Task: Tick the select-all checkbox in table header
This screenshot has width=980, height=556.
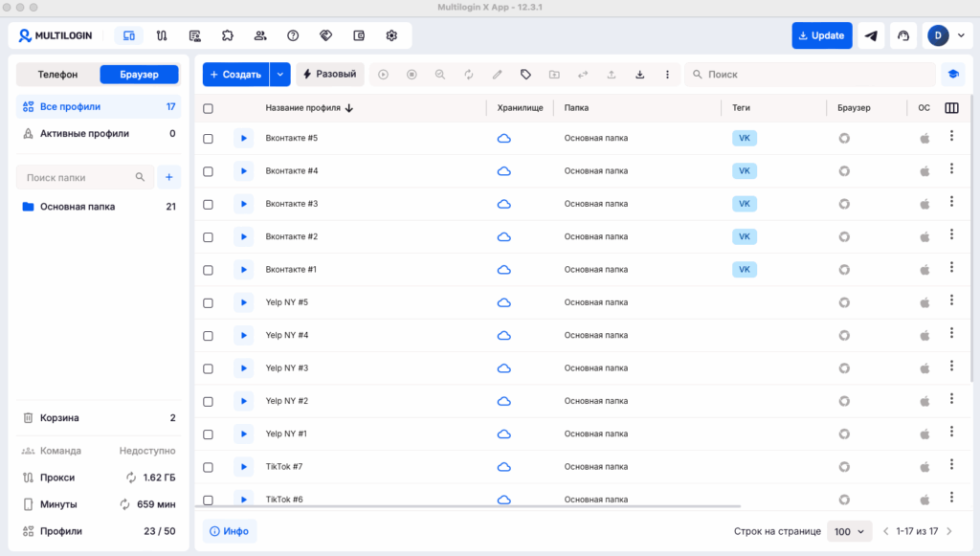Action: click(x=208, y=108)
